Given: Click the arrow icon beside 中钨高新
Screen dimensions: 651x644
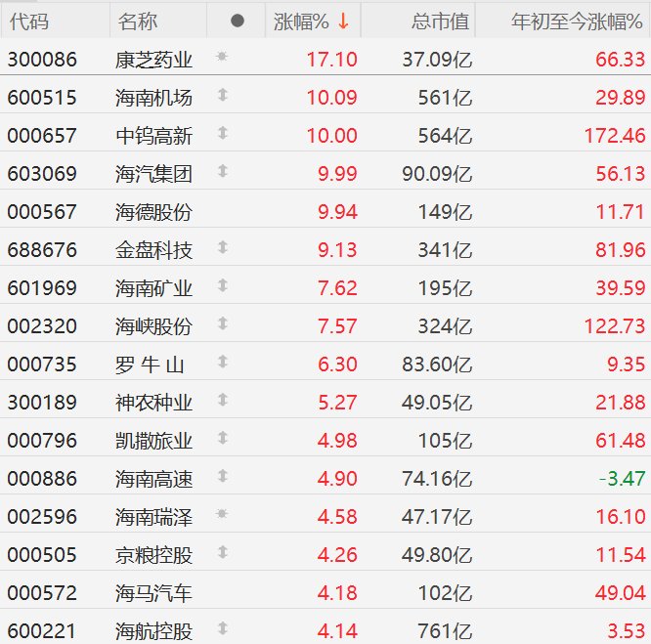Looking at the screenshot, I should 222,134.
